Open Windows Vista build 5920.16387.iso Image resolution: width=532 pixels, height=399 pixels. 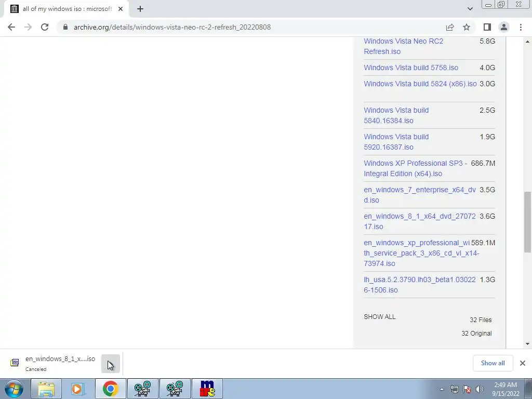396,142
